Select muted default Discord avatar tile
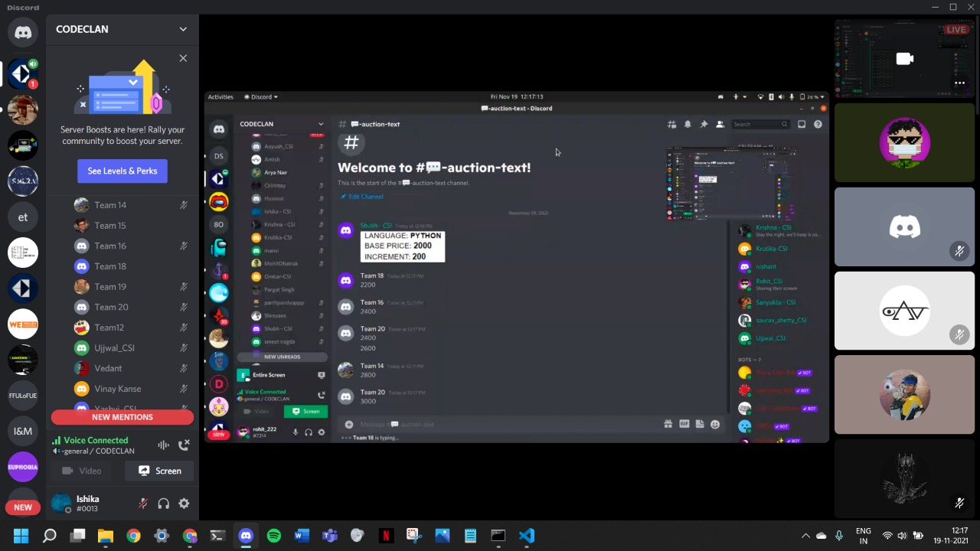 [905, 227]
